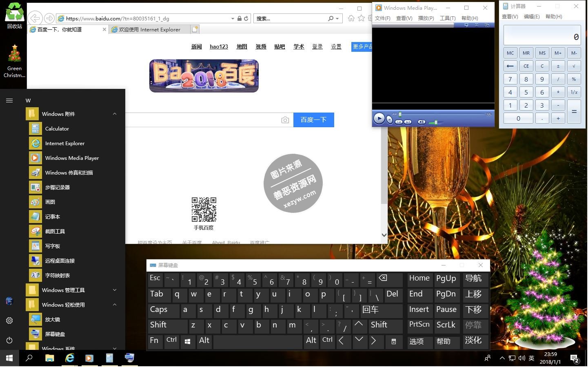Image resolution: width=588 pixels, height=367 pixels.
Task: Toggle left Ctrl on on-screen keyboard
Action: tap(172, 342)
